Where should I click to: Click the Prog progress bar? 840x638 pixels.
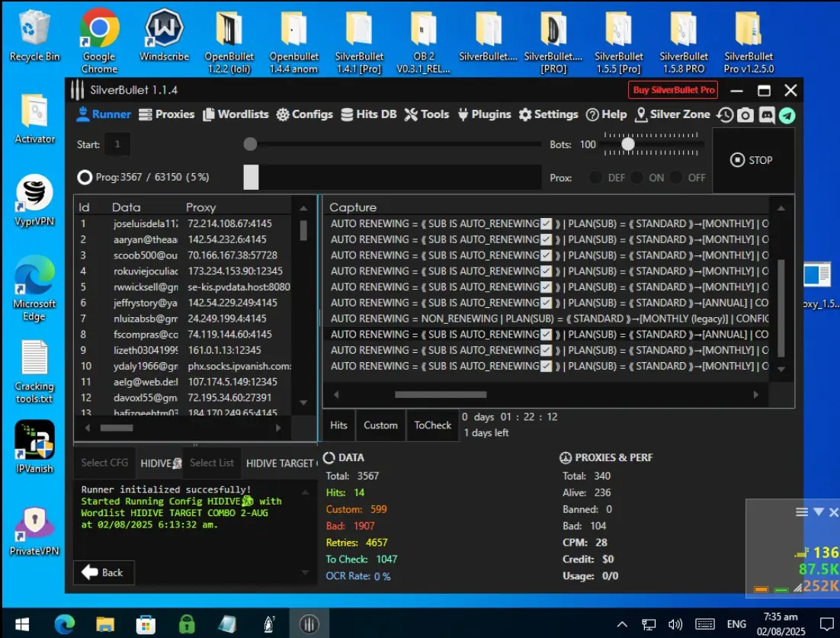[x=393, y=178]
